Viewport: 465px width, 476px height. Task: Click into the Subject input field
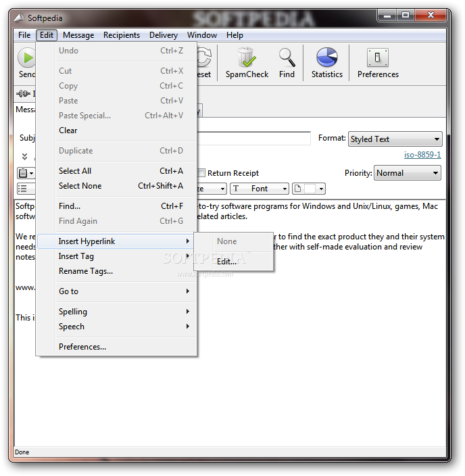(x=253, y=138)
